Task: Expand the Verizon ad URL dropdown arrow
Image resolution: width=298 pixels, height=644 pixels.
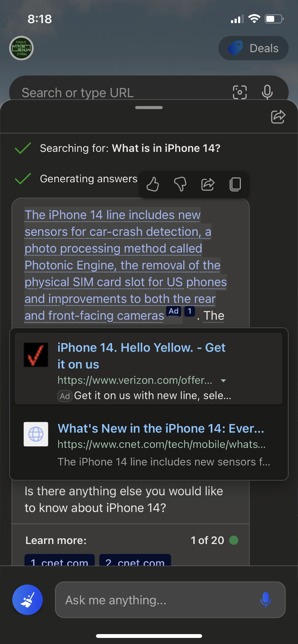Action: point(223,380)
